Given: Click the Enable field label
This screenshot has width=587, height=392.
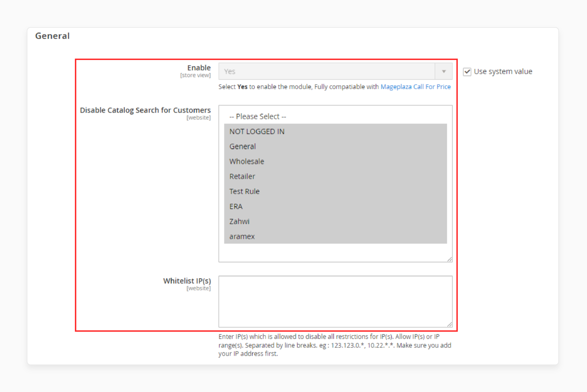Looking at the screenshot, I should point(199,68).
